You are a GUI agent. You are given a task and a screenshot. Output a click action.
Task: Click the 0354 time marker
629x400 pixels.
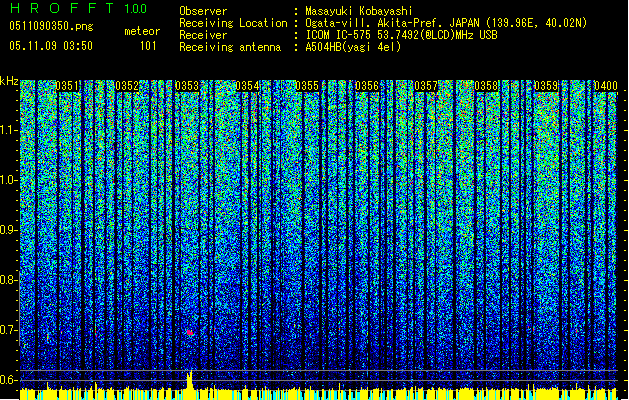[247, 86]
